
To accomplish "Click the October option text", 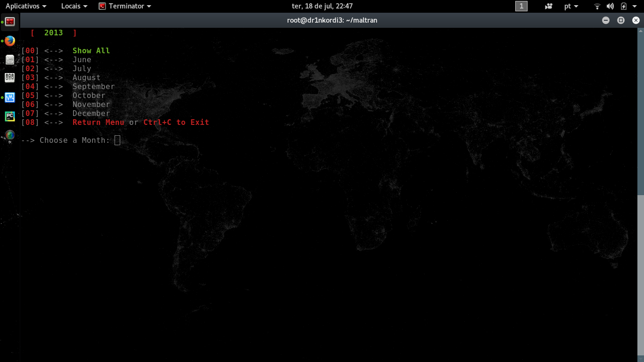I will pyautogui.click(x=89, y=96).
